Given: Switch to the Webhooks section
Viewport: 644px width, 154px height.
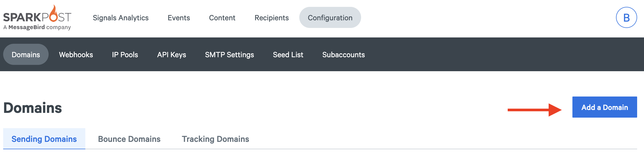Looking at the screenshot, I should 76,55.
